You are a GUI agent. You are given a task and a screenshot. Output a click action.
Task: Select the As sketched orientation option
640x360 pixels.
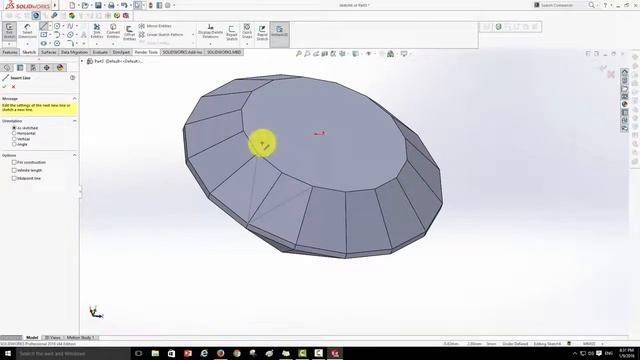pos(14,128)
